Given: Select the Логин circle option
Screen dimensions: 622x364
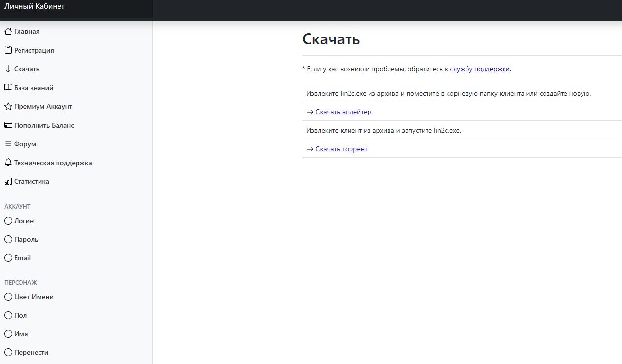Looking at the screenshot, I should 8,221.
